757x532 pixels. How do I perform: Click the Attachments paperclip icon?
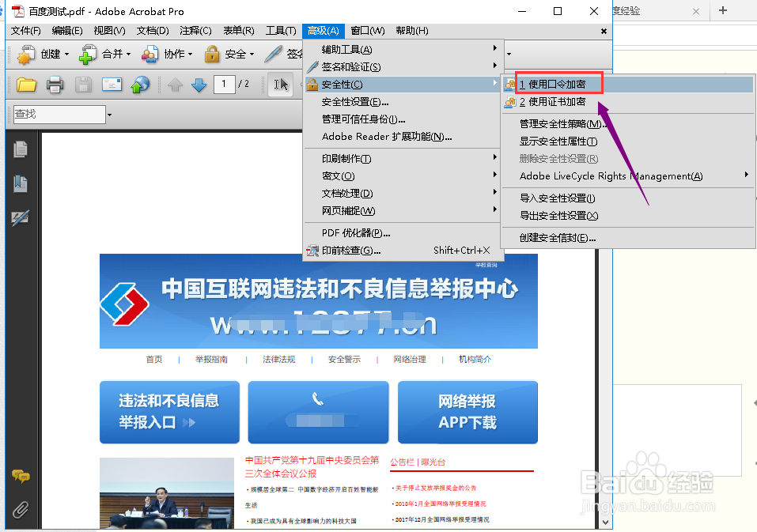(x=20, y=508)
